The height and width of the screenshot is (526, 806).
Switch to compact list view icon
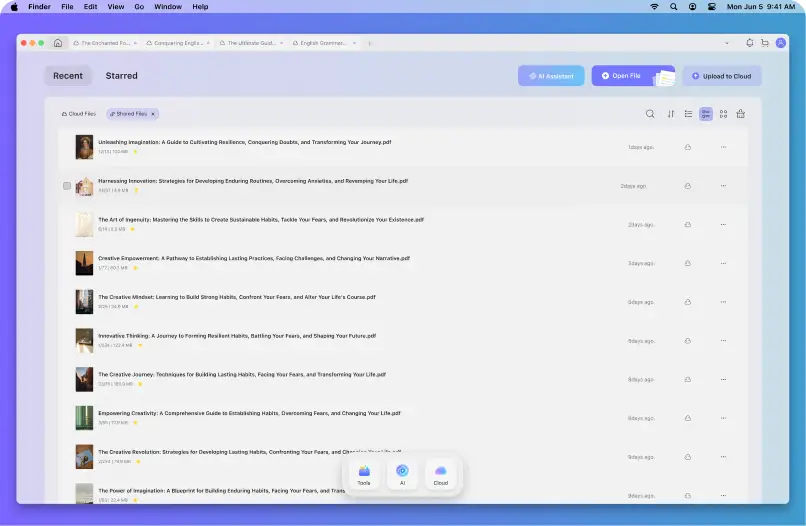pyautogui.click(x=688, y=114)
